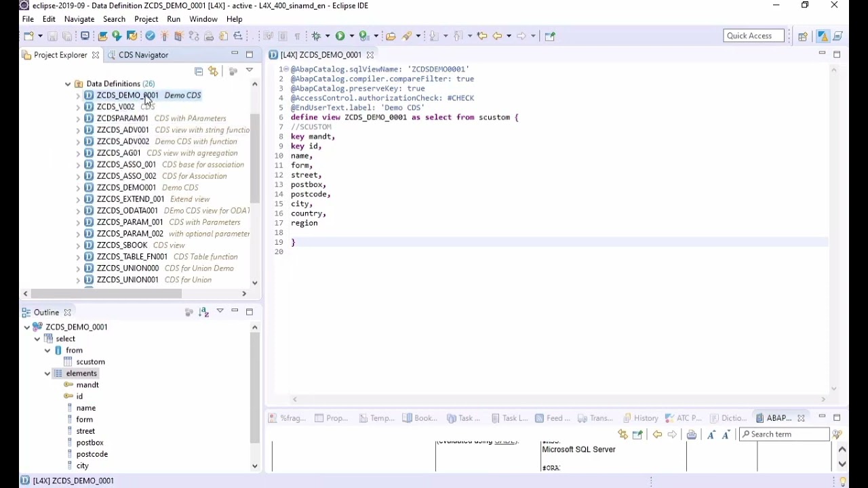Viewport: 868px width, 488px height.
Task: Switch to the History tab
Action: (641, 418)
